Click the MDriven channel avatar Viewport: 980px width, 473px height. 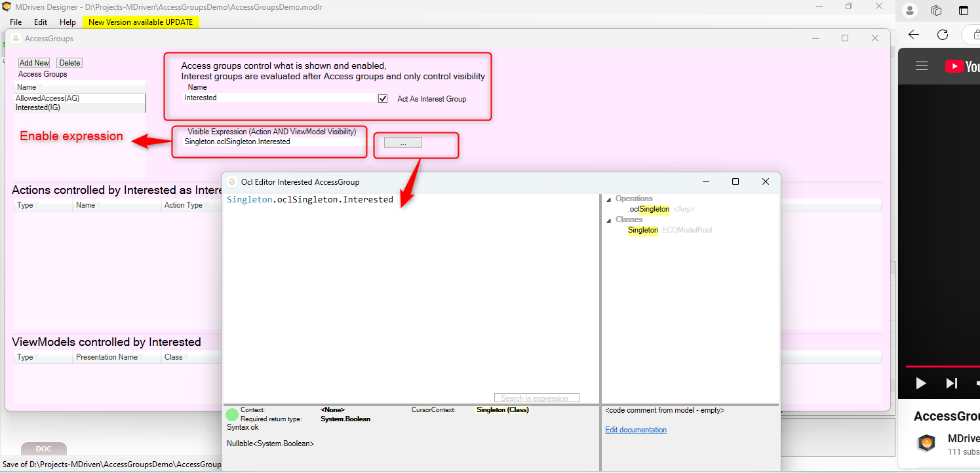pos(926,444)
